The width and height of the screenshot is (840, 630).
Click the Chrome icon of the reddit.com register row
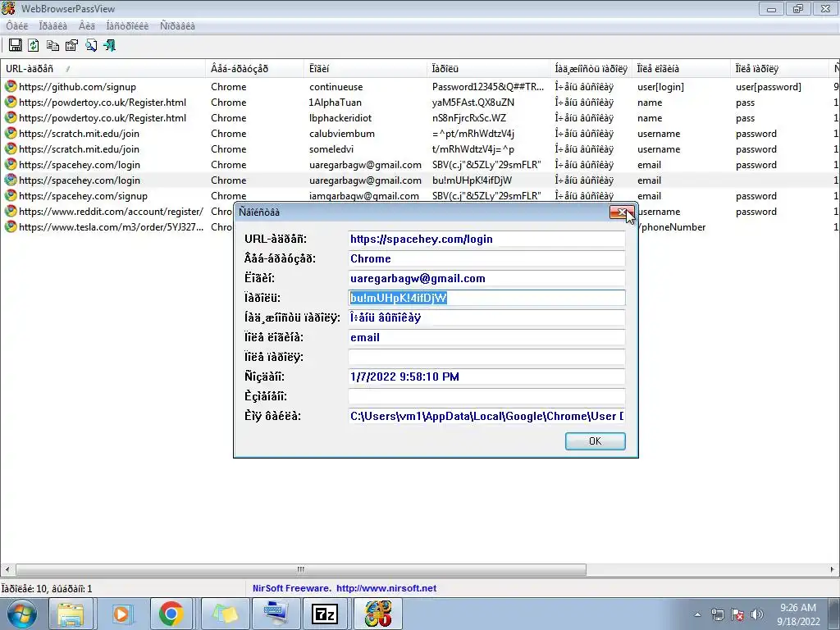10,211
